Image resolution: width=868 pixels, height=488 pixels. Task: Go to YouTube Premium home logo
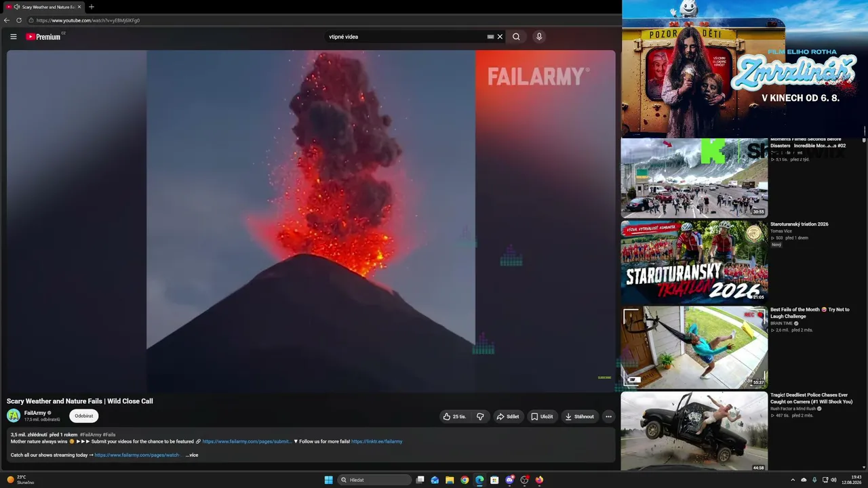point(44,37)
